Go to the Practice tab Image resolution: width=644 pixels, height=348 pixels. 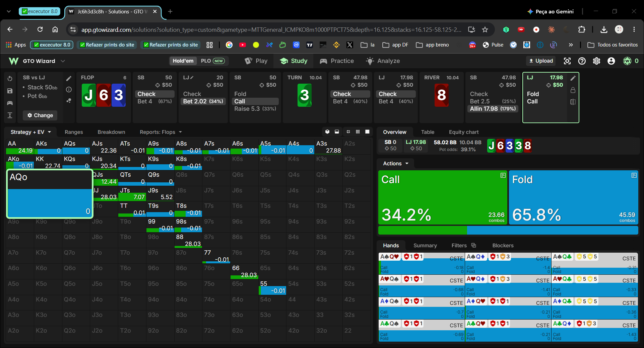click(x=337, y=61)
